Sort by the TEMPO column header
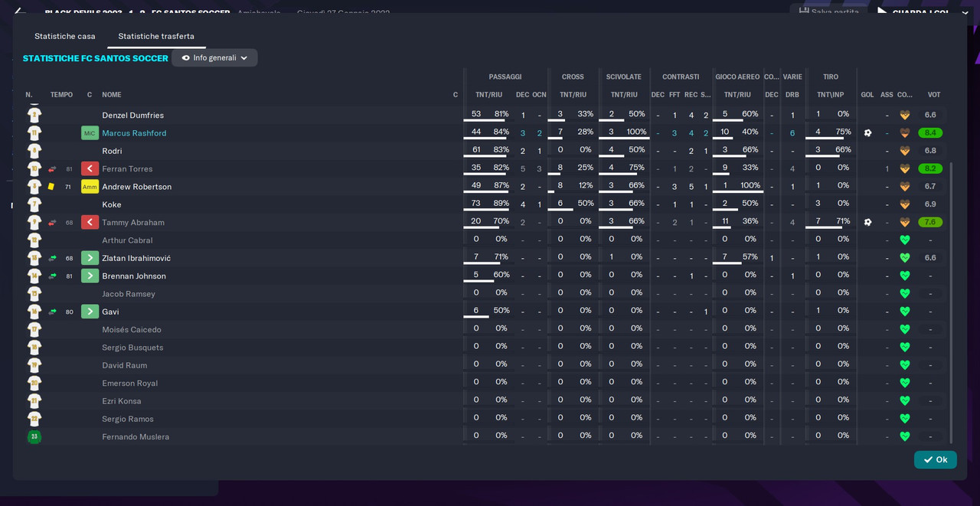 pyautogui.click(x=61, y=95)
